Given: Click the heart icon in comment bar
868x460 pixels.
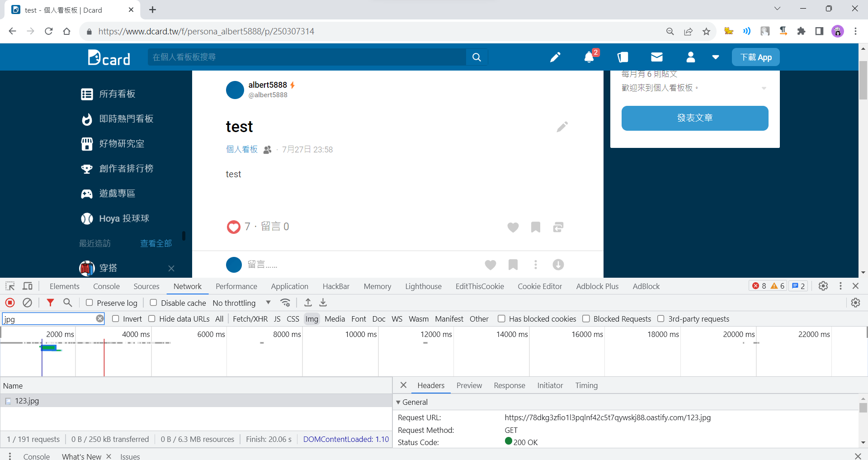Looking at the screenshot, I should [491, 265].
